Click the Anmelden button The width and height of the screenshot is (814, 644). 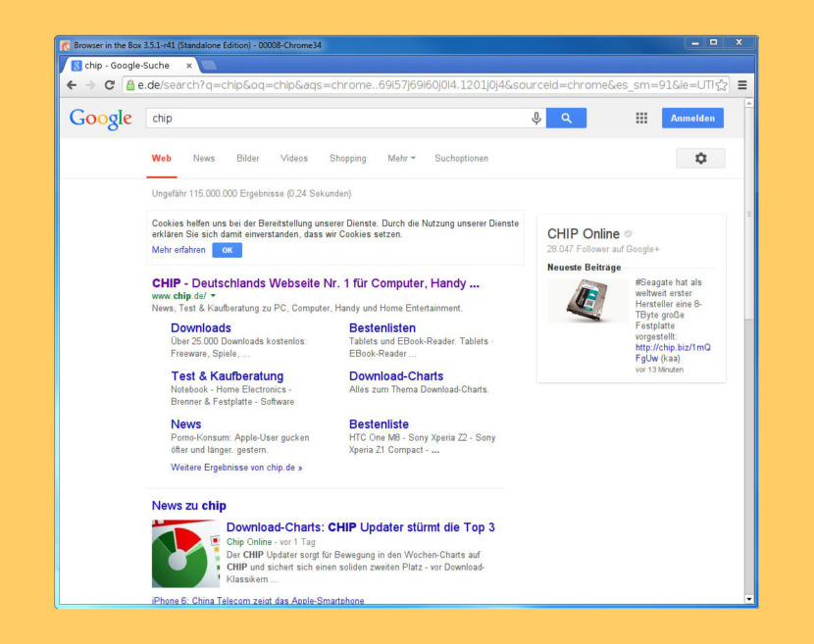point(692,117)
